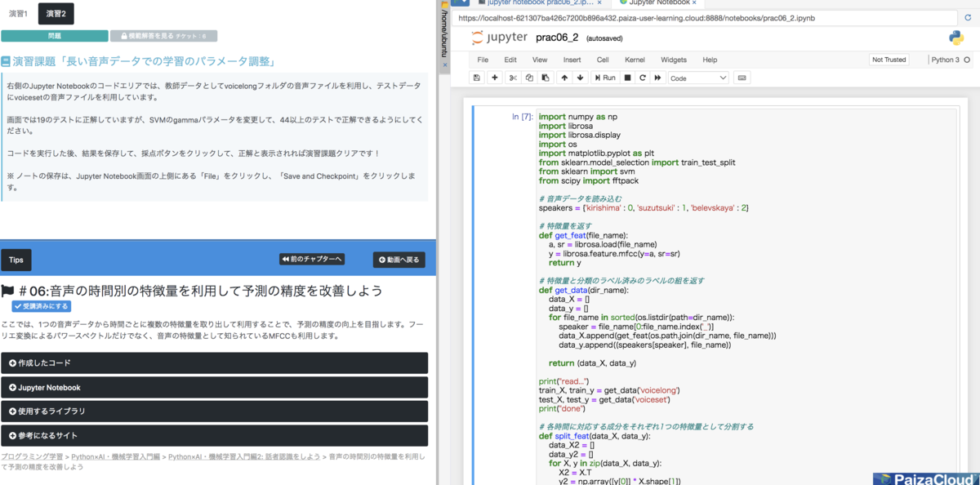The width and height of the screenshot is (980, 485).
Task: Expand the 参考になるサイト section
Action: 216,434
